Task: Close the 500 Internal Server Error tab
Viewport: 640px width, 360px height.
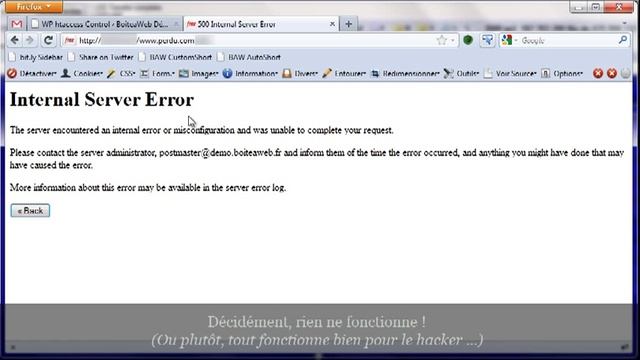Action: (332, 24)
